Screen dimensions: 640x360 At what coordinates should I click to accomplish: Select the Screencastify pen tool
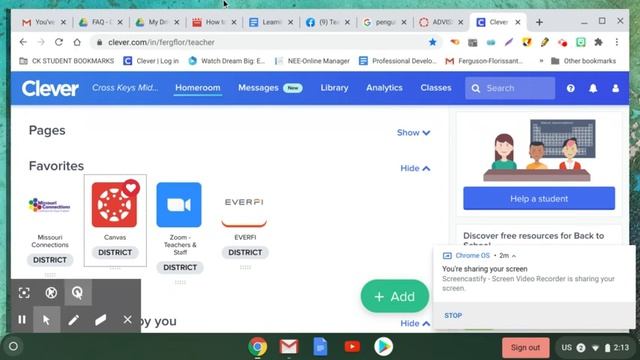coord(73,320)
